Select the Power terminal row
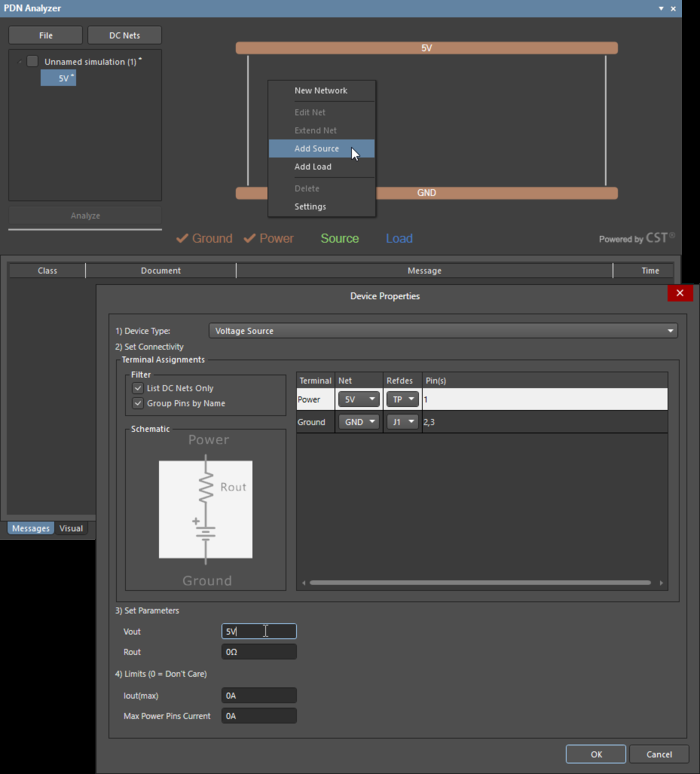Viewport: 700px width, 774px height. [482, 399]
